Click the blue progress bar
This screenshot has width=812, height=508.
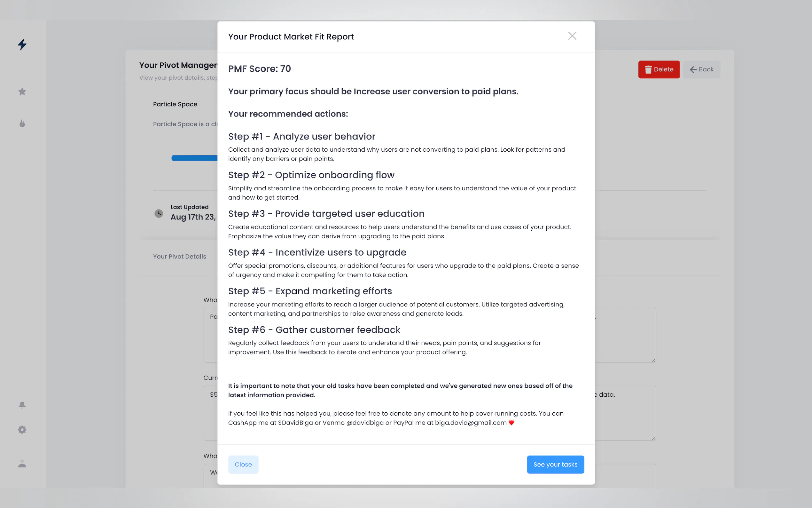pos(194,158)
